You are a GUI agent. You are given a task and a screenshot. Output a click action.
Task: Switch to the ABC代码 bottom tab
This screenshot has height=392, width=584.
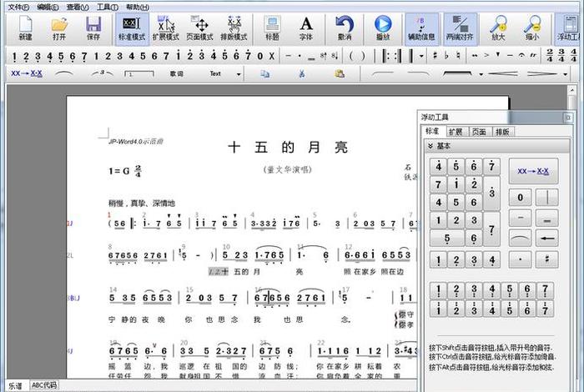44,385
